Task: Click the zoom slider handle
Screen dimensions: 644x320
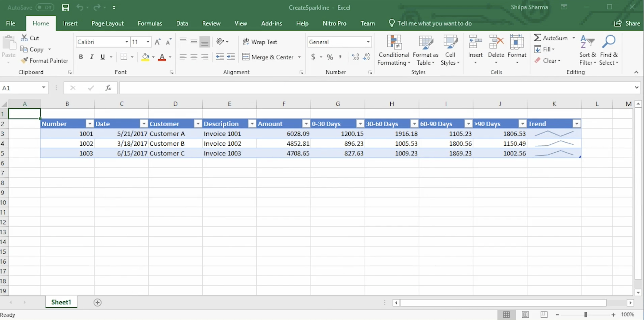Action: 585,314
